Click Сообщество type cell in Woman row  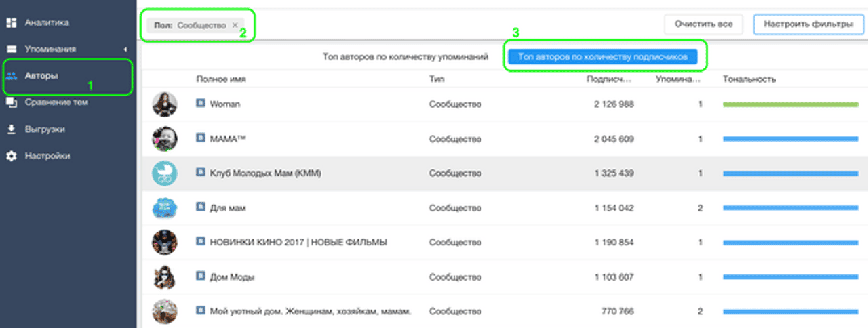(455, 104)
